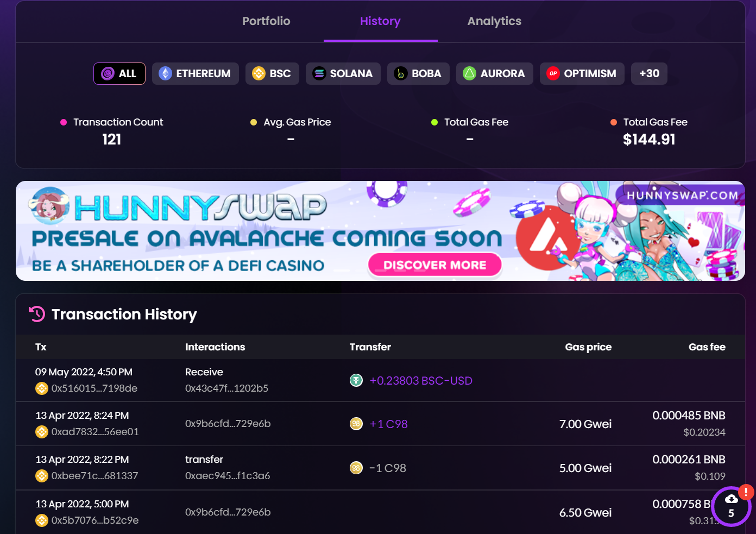Click the Transfer column header
The height and width of the screenshot is (534, 756).
tap(370, 347)
